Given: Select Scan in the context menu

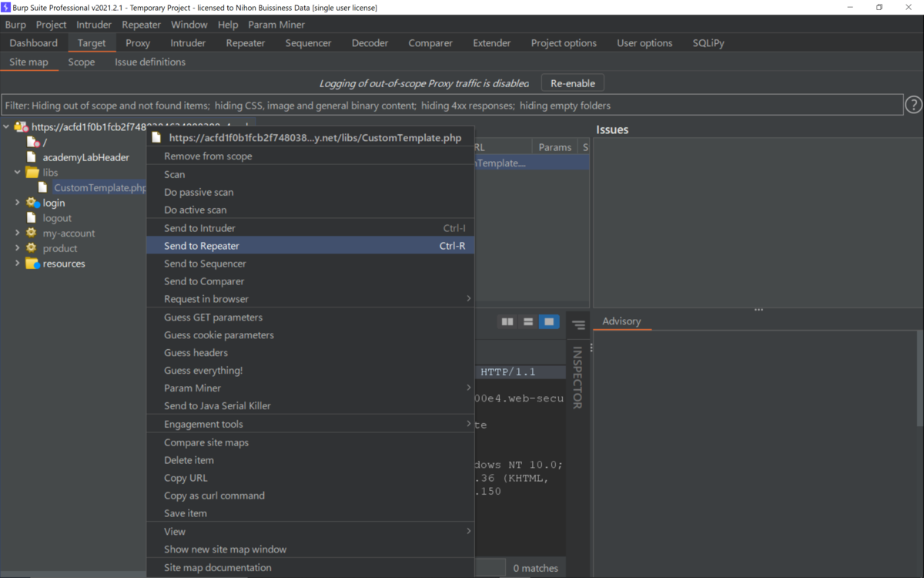Looking at the screenshot, I should pyautogui.click(x=310, y=174).
